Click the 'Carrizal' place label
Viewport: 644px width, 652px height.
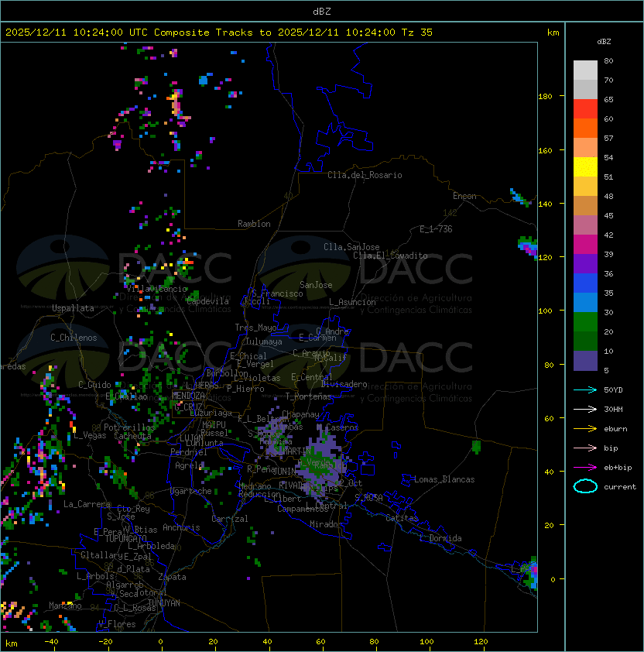coord(229,519)
